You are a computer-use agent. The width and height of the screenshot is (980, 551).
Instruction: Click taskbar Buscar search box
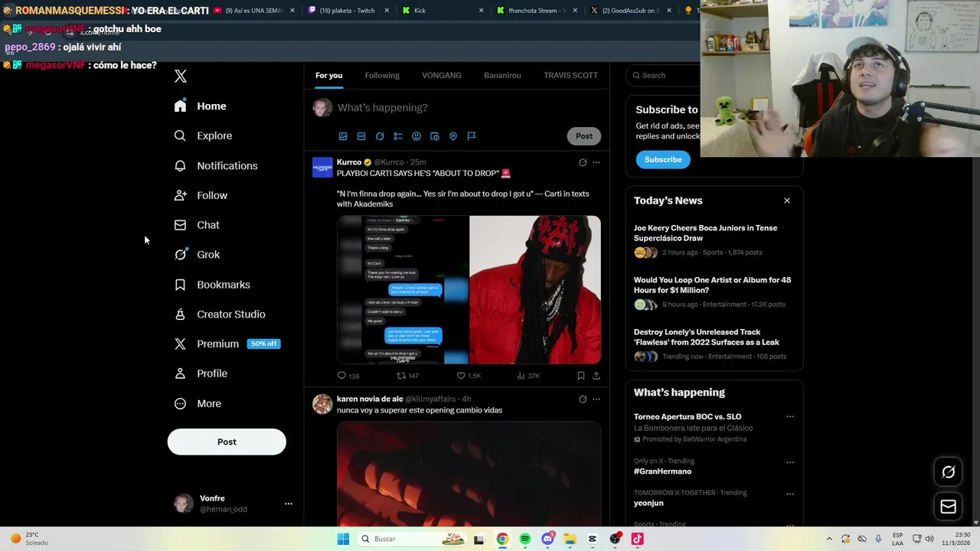pyautogui.click(x=412, y=539)
